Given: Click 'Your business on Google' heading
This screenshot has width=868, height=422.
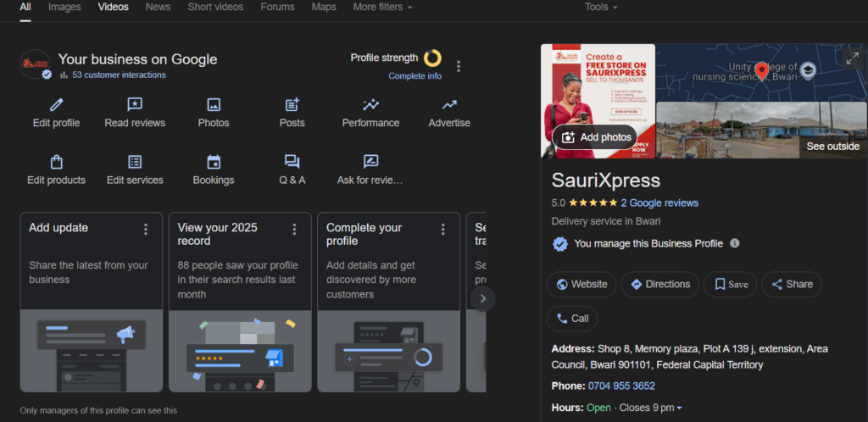Looking at the screenshot, I should click(138, 59).
